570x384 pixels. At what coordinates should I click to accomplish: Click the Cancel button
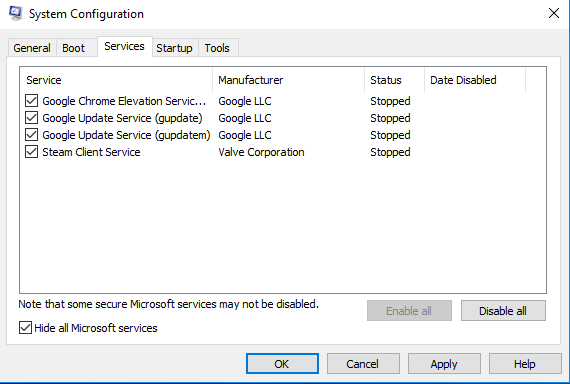[363, 364]
